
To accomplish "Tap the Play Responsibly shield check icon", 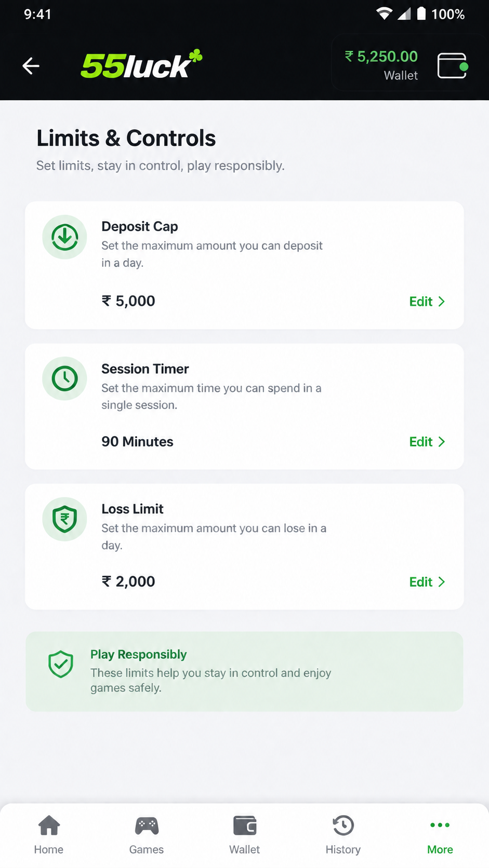I will [x=61, y=664].
